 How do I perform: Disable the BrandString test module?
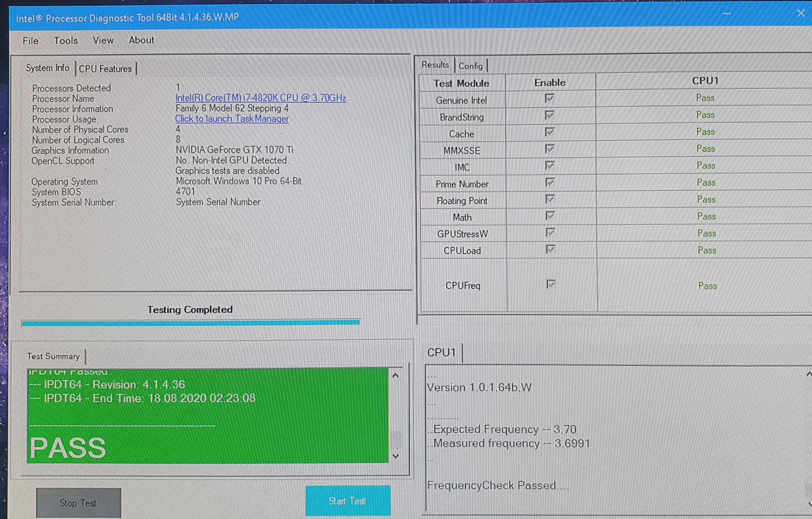click(549, 115)
